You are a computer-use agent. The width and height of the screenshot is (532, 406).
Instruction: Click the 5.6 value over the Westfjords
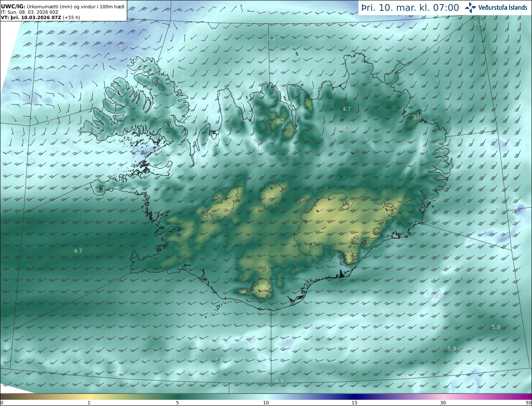pyautogui.click(x=157, y=82)
